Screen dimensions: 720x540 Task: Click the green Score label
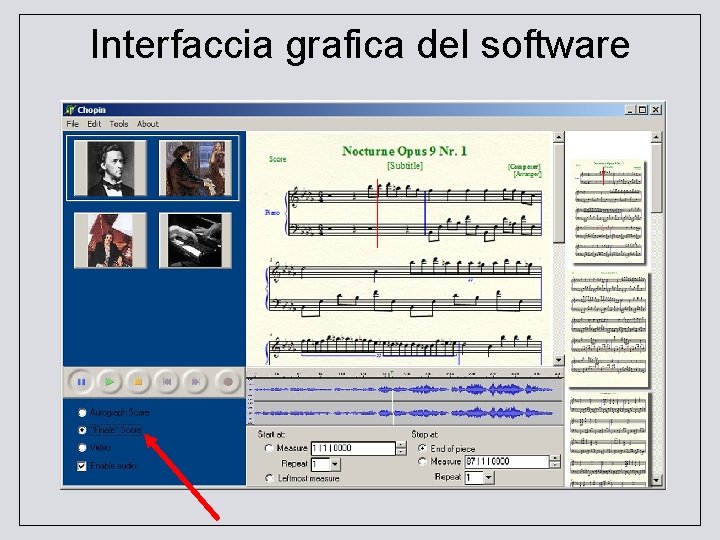[277, 159]
